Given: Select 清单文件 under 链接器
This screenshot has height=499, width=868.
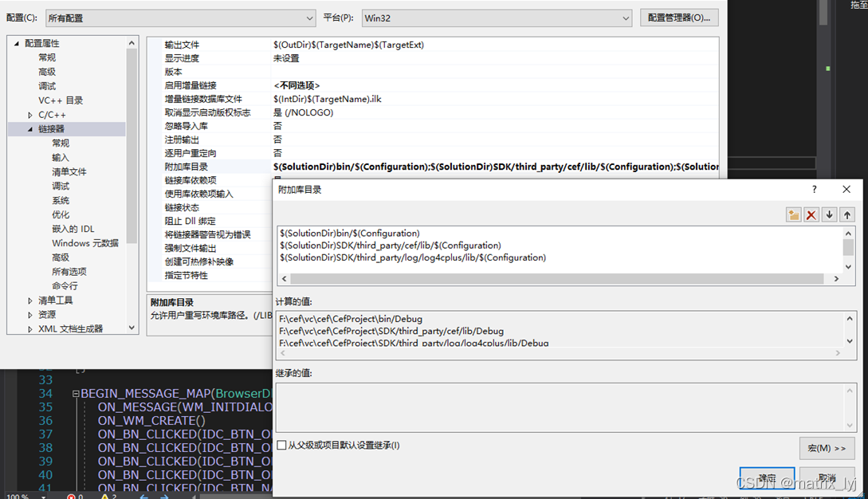Looking at the screenshot, I should [69, 171].
